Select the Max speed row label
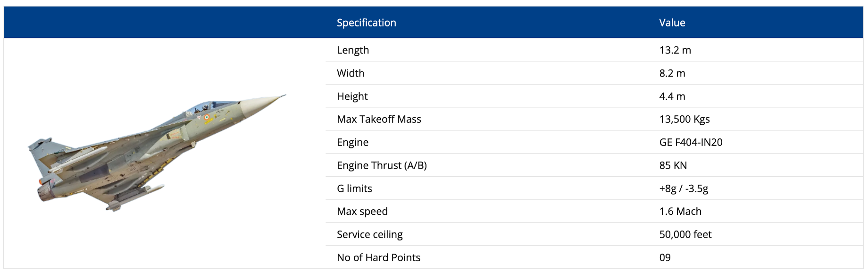The height and width of the screenshot is (274, 868). 362,211
